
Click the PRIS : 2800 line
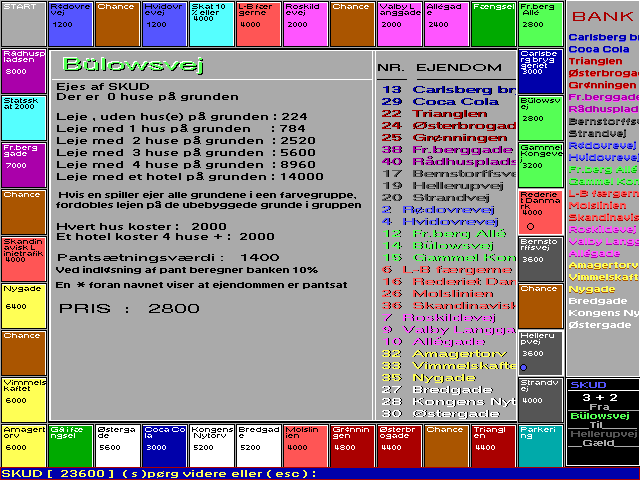(x=129, y=308)
